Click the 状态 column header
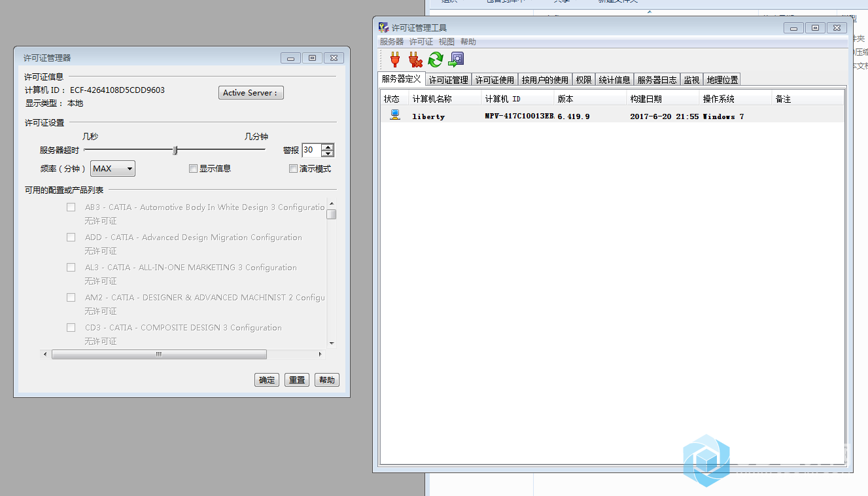The width and height of the screenshot is (868, 496). coord(395,99)
